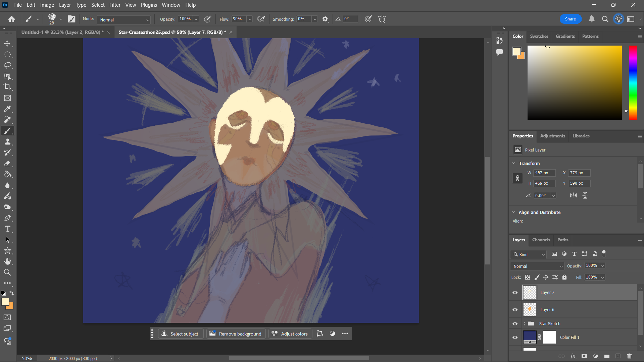Click the delete layer trash icon

(629, 356)
